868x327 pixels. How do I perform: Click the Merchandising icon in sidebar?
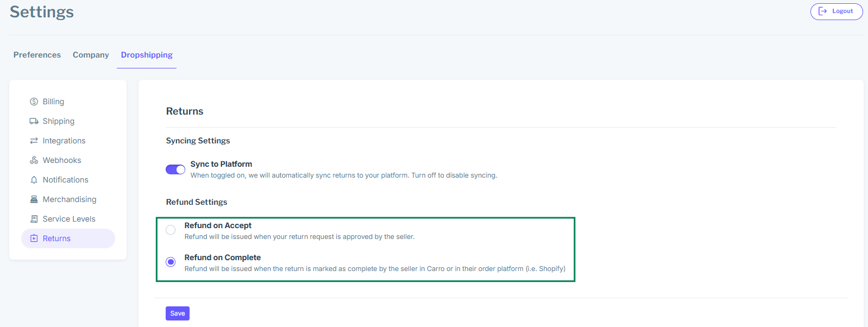34,199
